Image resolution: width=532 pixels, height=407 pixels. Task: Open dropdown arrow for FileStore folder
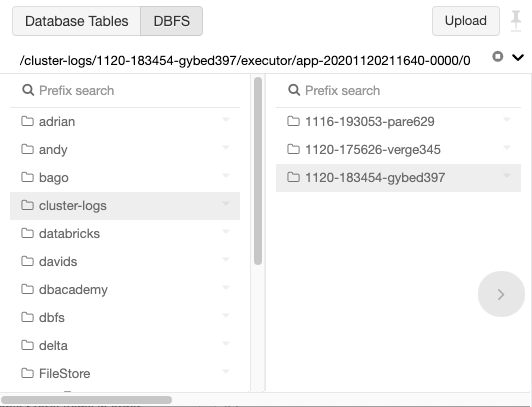(x=226, y=371)
